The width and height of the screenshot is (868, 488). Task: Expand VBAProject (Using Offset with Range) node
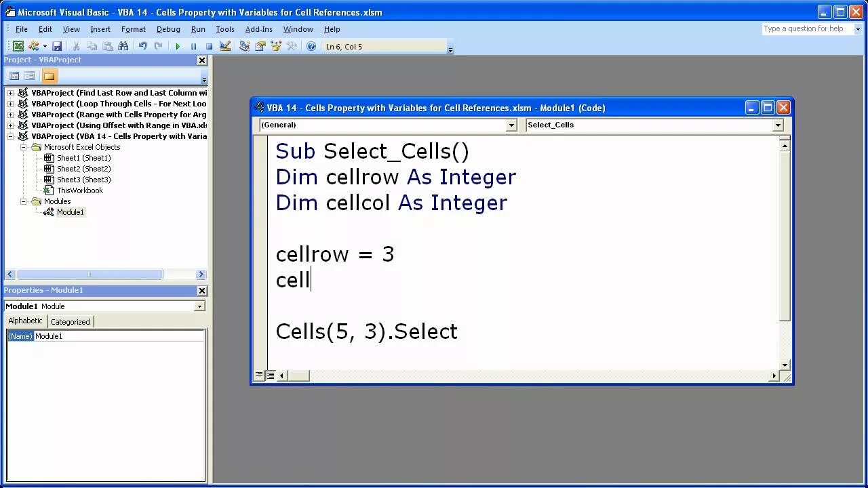(10, 125)
